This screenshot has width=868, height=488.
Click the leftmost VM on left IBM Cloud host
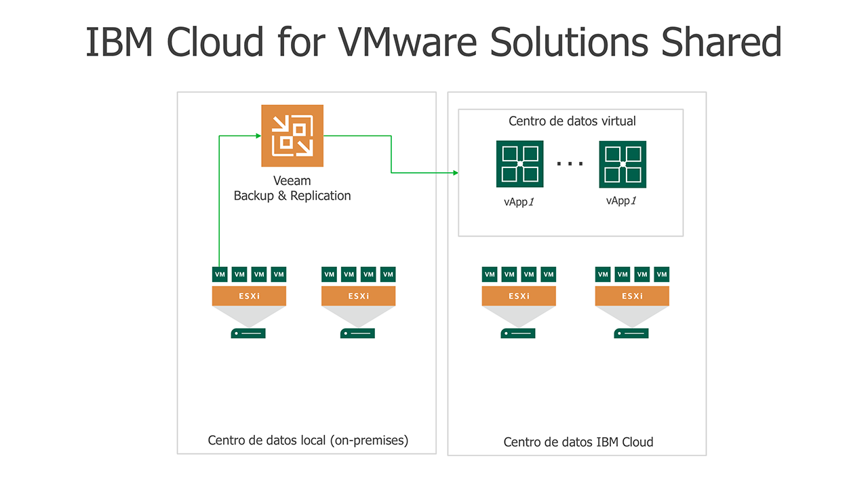(x=490, y=274)
